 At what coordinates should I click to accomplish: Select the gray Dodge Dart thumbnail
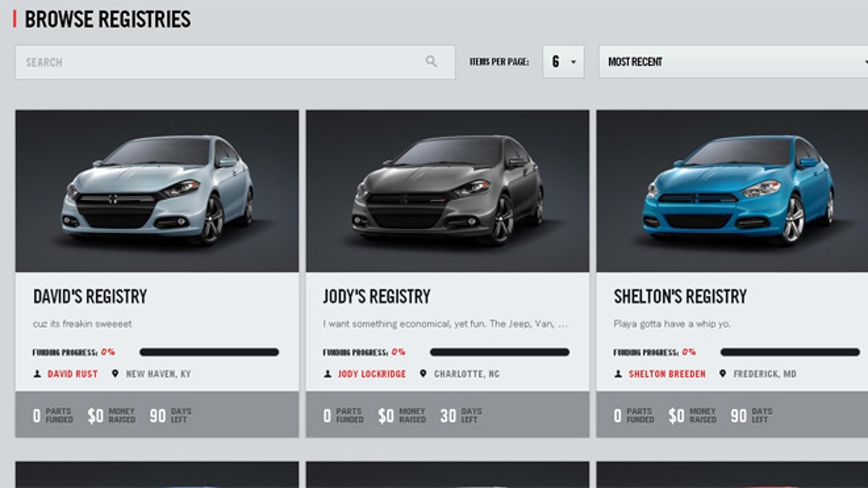pyautogui.click(x=448, y=191)
